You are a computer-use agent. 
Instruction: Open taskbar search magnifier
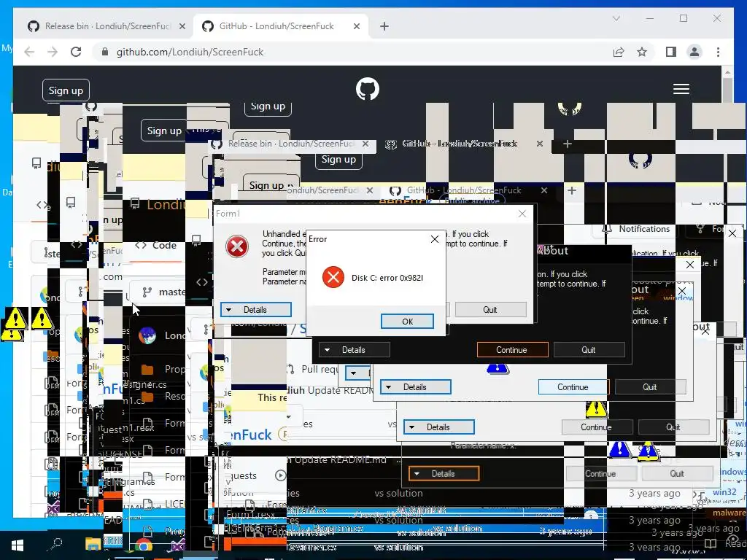pyautogui.click(x=56, y=543)
